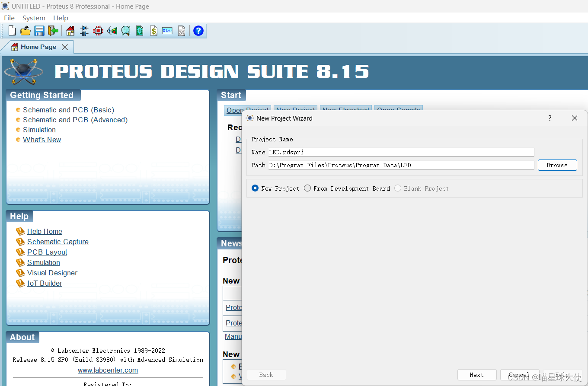Open the PCB Layout chip icon
The image size is (588, 386).
98,31
